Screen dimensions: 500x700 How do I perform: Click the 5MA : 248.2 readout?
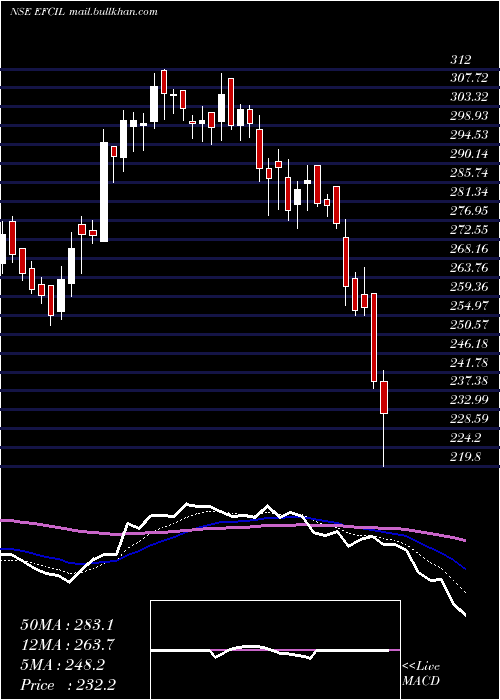(62, 665)
